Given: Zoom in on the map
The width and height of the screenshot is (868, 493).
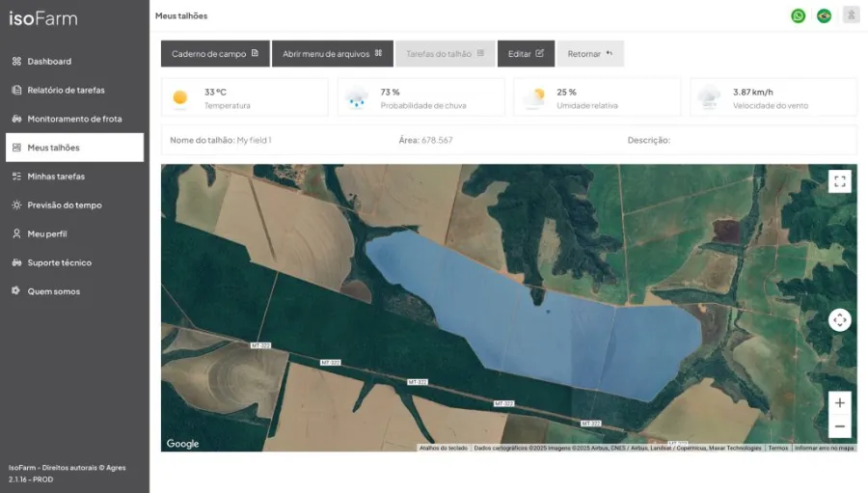Looking at the screenshot, I should coord(840,402).
